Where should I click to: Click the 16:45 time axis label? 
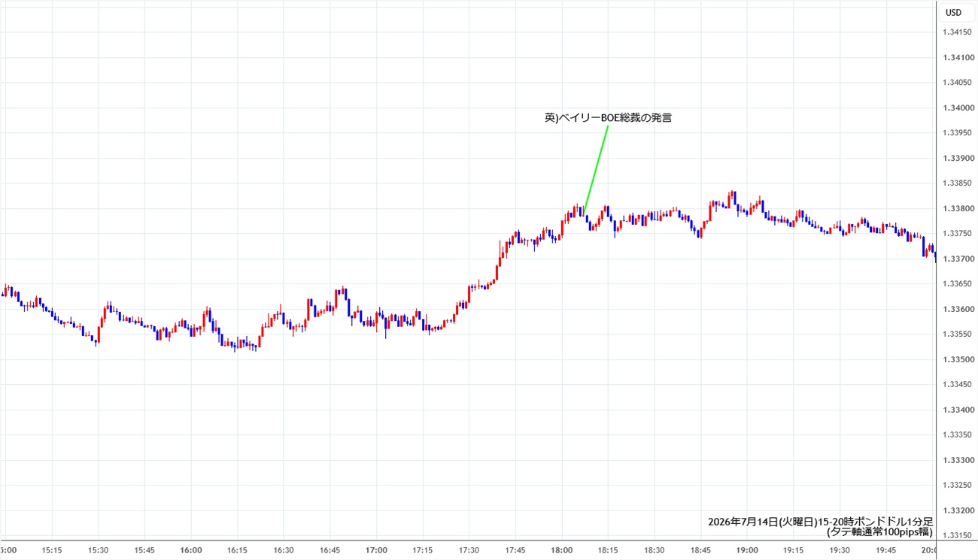click(330, 550)
